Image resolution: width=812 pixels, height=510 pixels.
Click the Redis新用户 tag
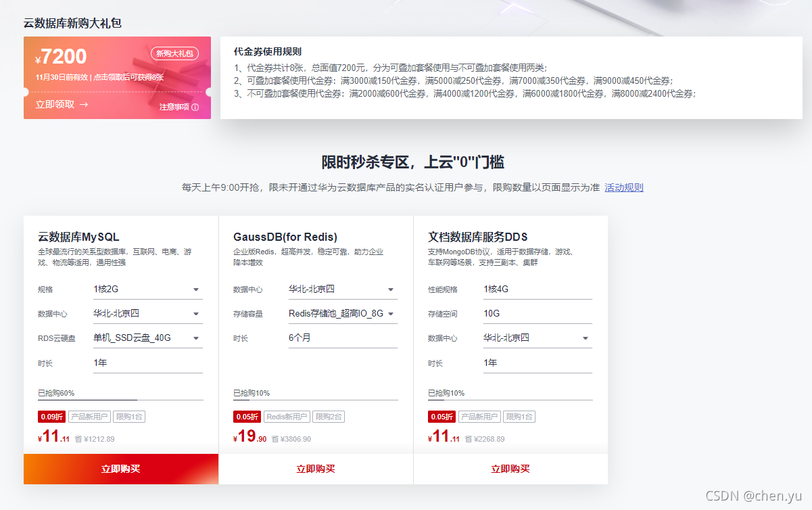(x=287, y=417)
